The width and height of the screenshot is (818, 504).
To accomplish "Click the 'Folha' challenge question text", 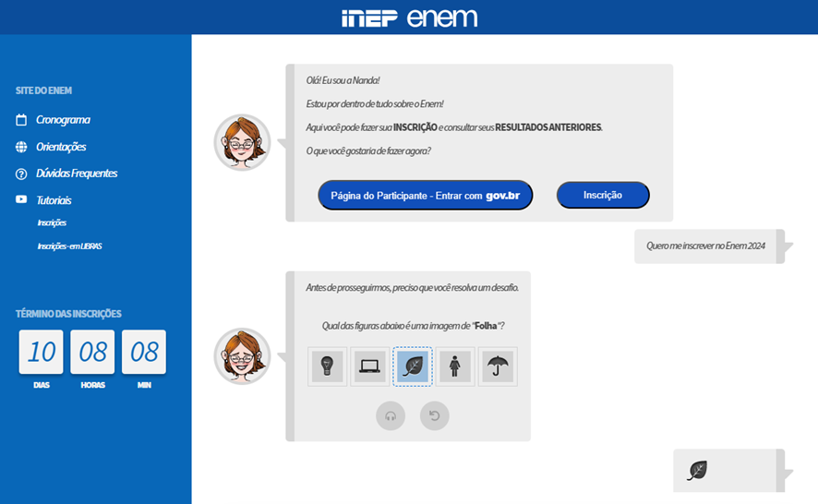I will tap(413, 326).
